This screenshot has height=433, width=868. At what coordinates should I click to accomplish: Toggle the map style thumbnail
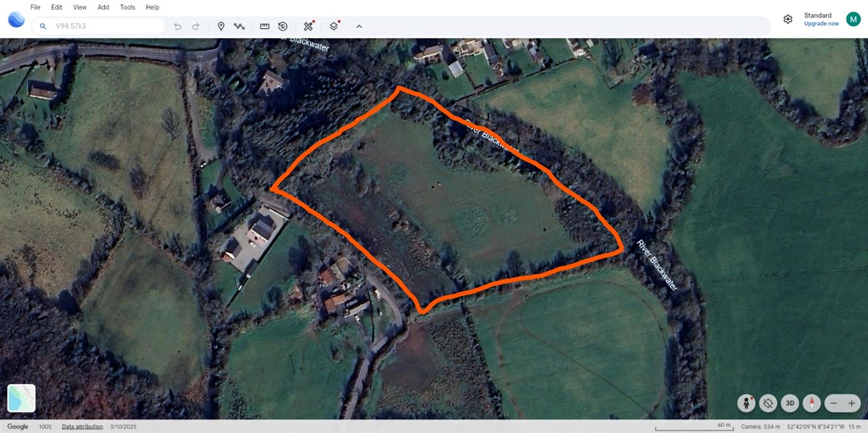click(x=22, y=398)
